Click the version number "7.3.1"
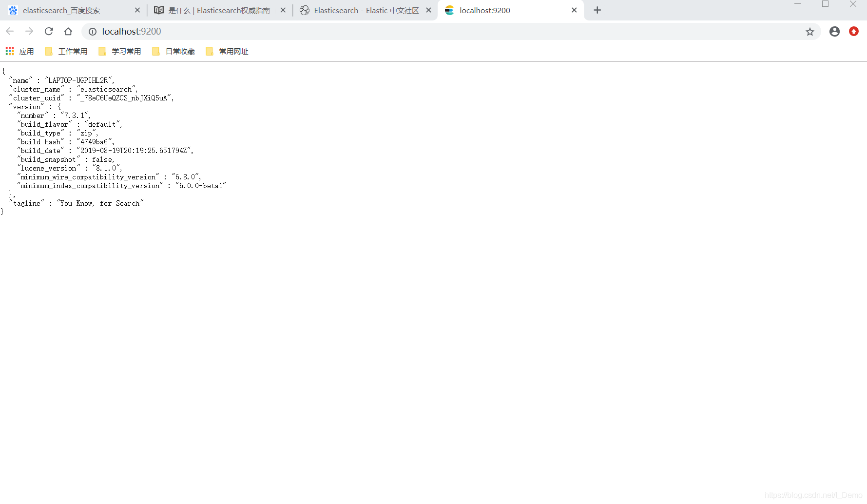This screenshot has height=504, width=867. (x=75, y=116)
